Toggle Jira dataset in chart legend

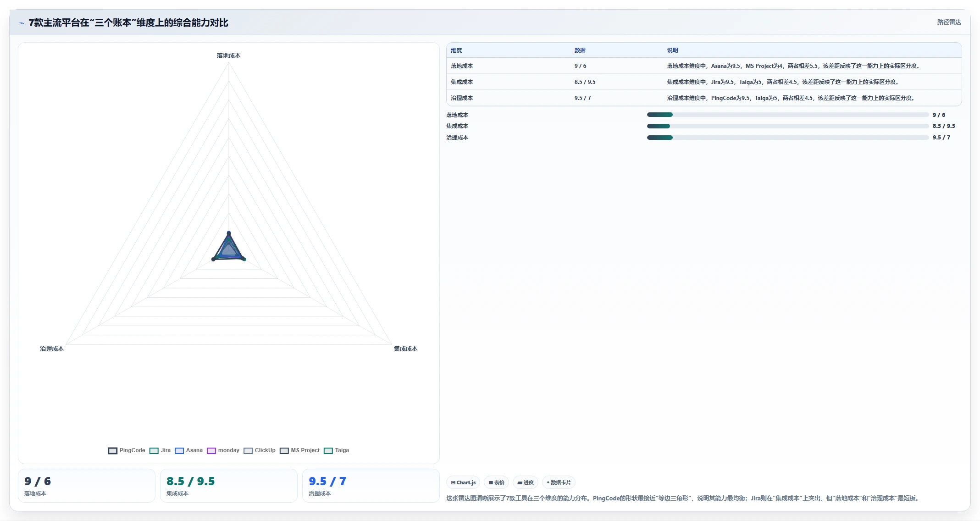pos(160,450)
